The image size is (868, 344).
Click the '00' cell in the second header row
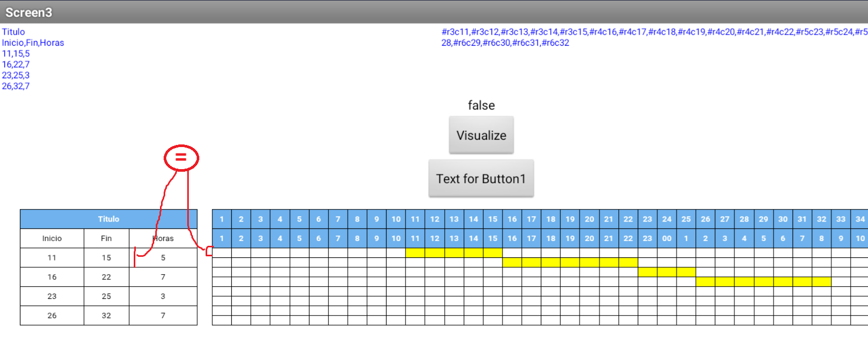point(667,238)
